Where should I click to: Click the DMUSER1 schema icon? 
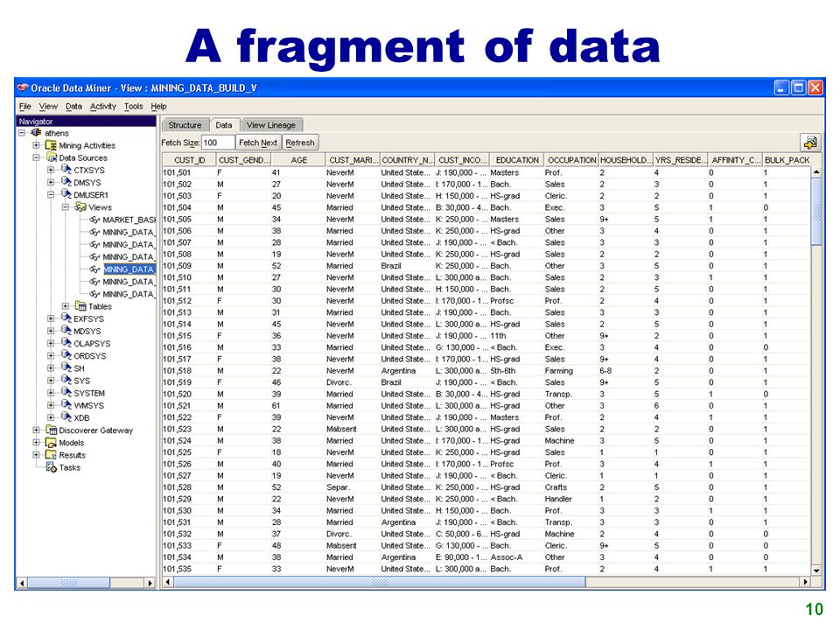point(66,194)
